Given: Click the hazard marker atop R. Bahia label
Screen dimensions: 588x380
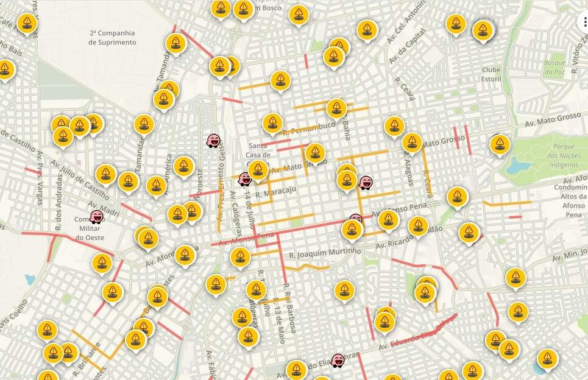Looking at the screenshot, I should tap(336, 109).
